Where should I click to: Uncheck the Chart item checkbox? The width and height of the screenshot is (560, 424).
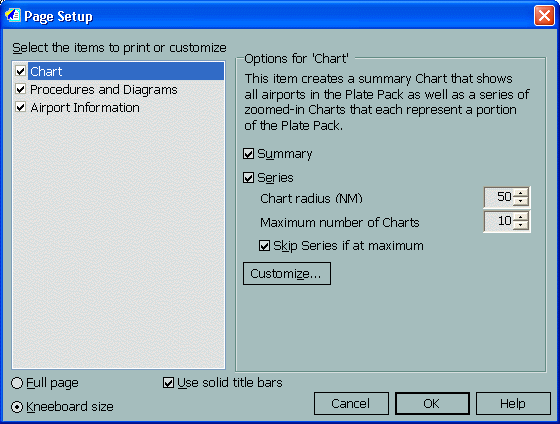[20, 71]
